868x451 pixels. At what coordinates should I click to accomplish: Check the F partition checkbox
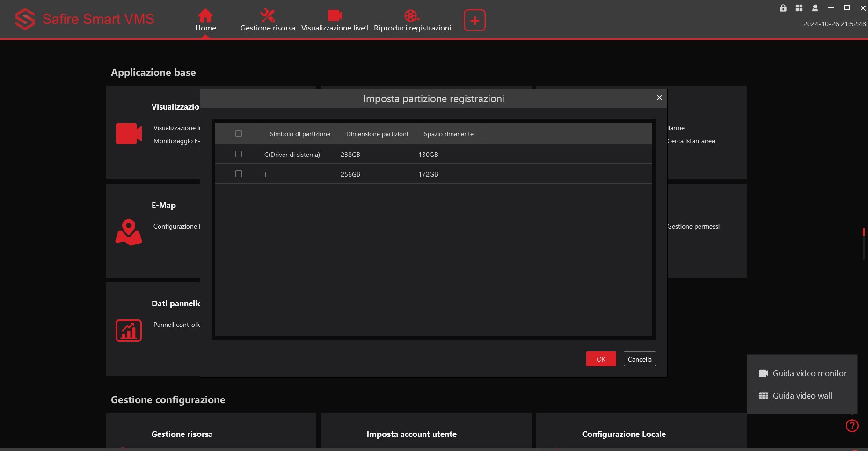239,174
